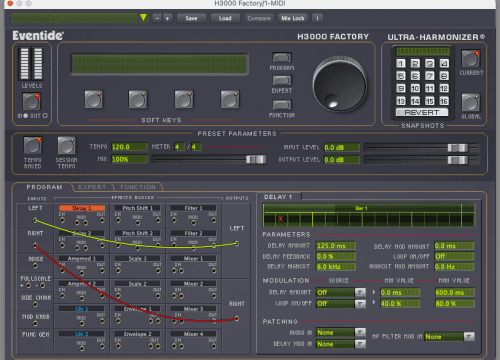Viewport: 500px width, 360px height.
Task: Select snapshot 16
Action: click(x=444, y=101)
